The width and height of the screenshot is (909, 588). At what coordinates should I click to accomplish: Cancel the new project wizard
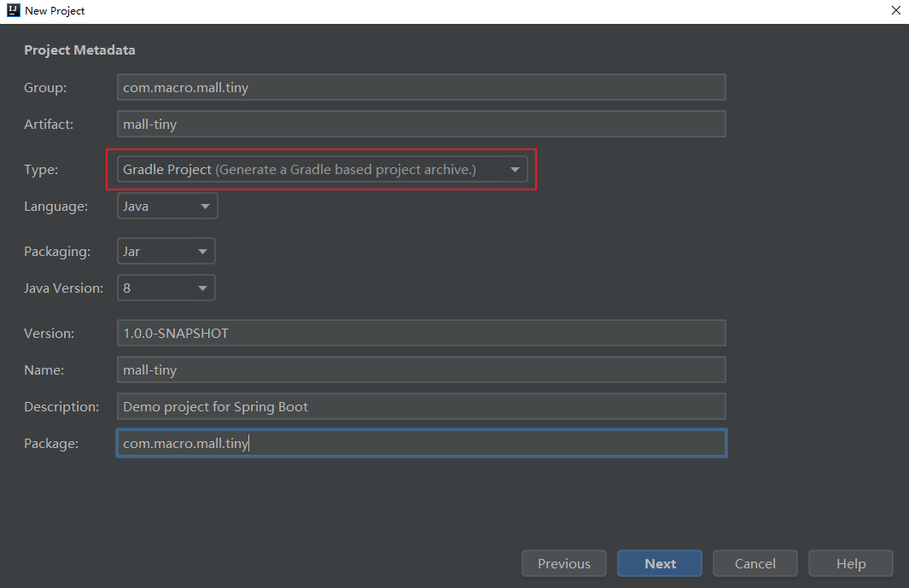[x=755, y=564]
